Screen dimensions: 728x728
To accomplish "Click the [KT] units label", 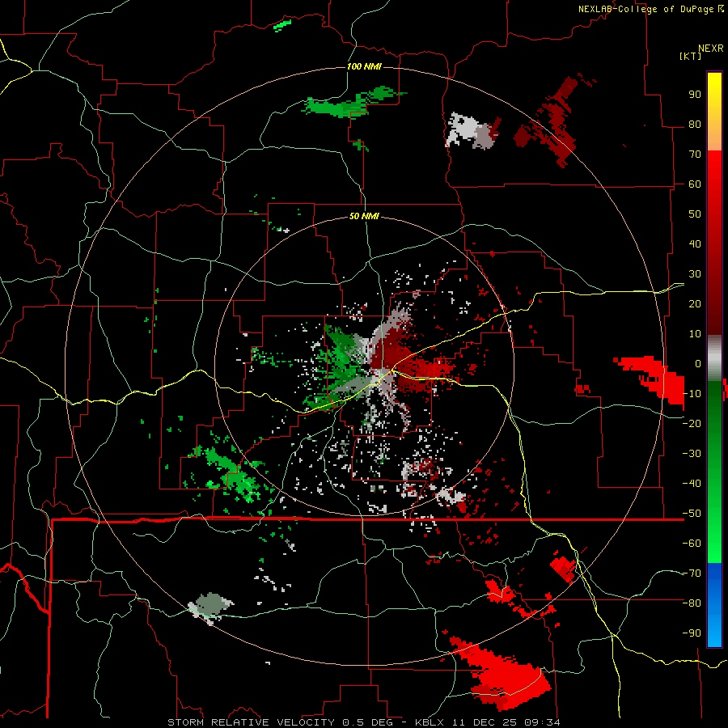I will (x=690, y=56).
